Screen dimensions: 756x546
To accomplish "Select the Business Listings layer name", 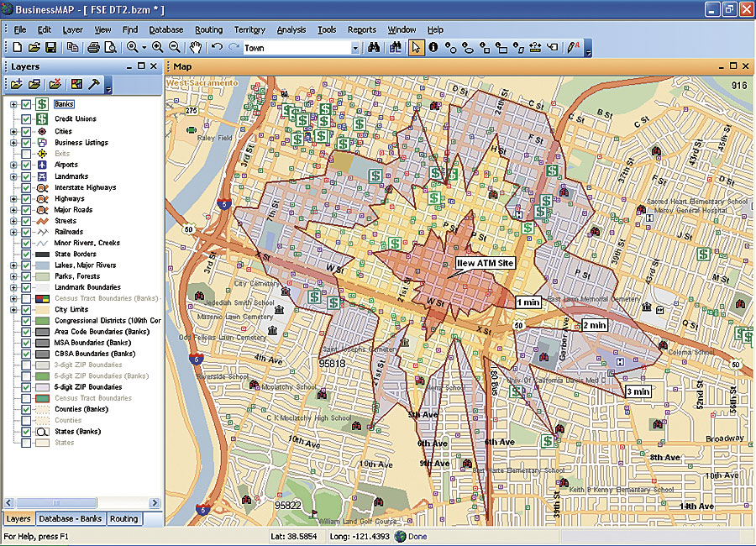I will click(x=81, y=143).
